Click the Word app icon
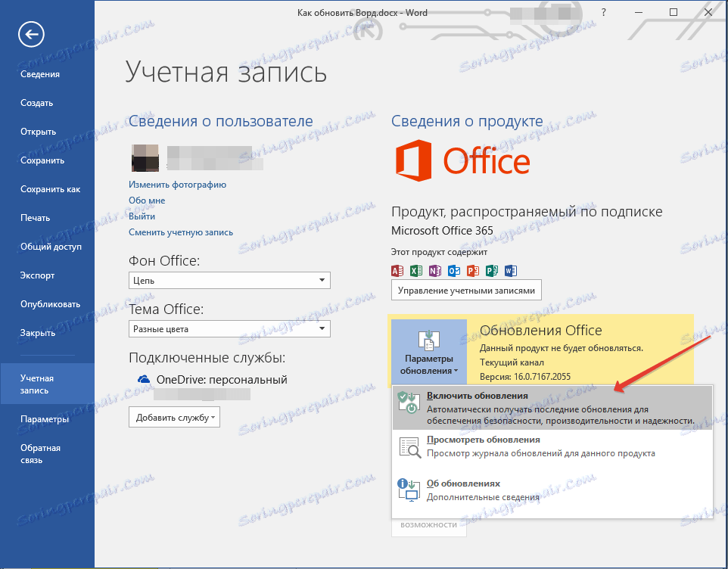 tap(511, 271)
